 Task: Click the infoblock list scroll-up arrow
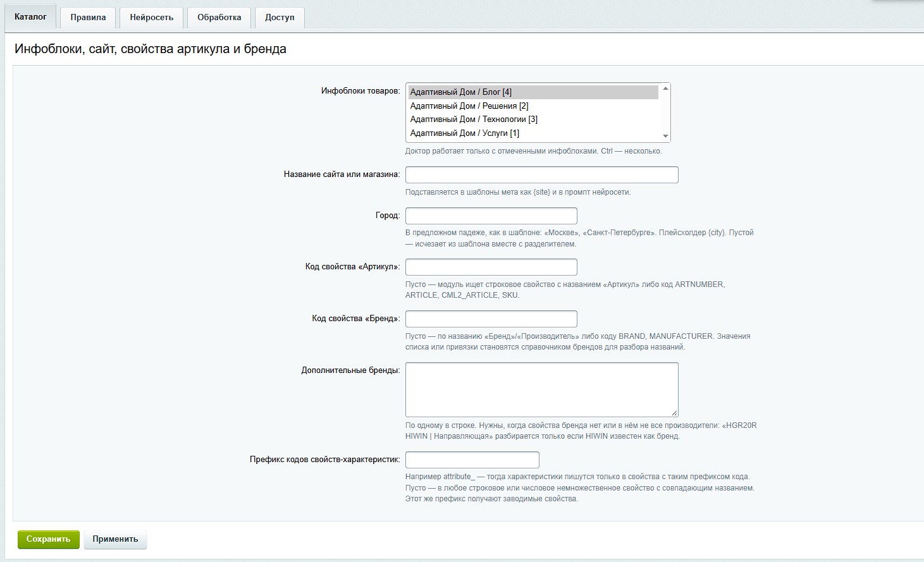[665, 89]
